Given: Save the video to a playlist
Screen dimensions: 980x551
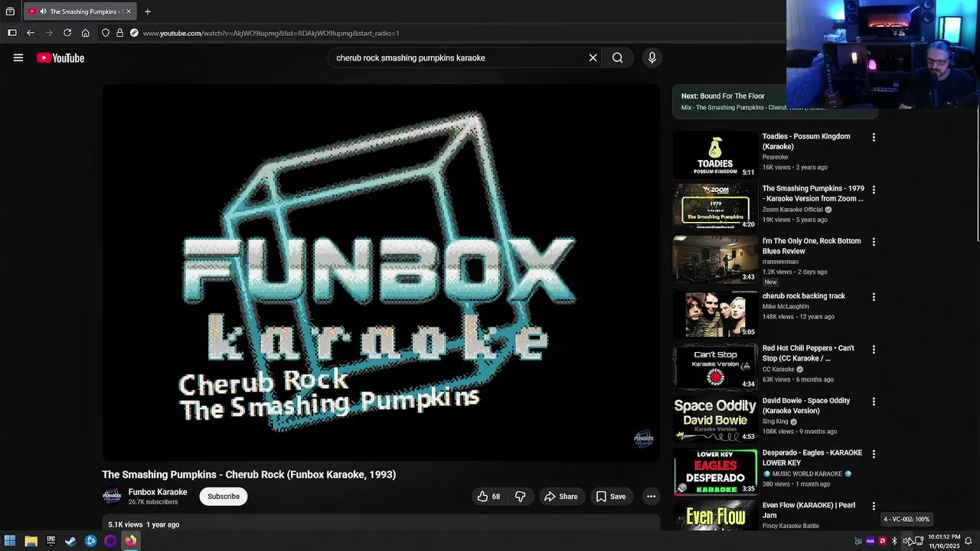Looking at the screenshot, I should tap(611, 497).
